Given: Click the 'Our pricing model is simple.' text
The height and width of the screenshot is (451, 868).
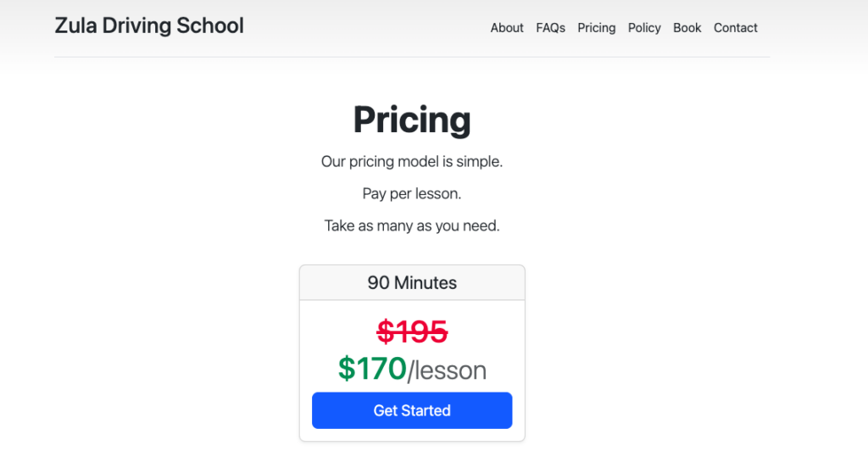Looking at the screenshot, I should tap(412, 161).
